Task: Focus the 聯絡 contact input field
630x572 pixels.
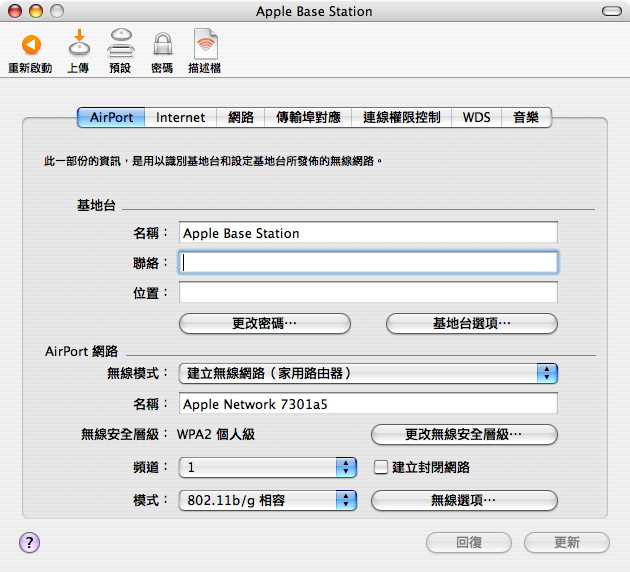Action: pos(368,262)
